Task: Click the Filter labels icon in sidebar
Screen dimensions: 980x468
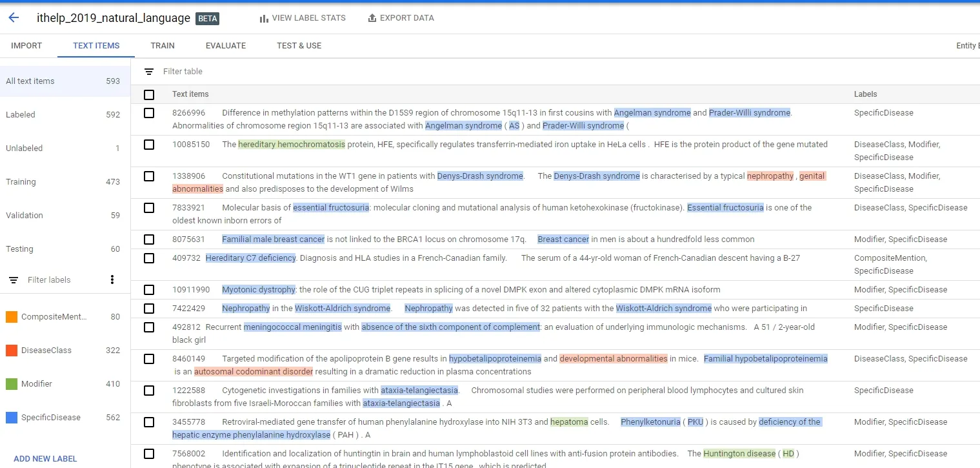Action: pos(14,280)
